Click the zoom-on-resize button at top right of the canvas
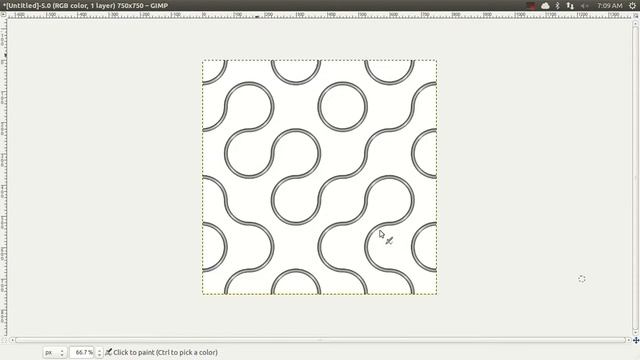The width and height of the screenshot is (640, 360). [636, 15]
